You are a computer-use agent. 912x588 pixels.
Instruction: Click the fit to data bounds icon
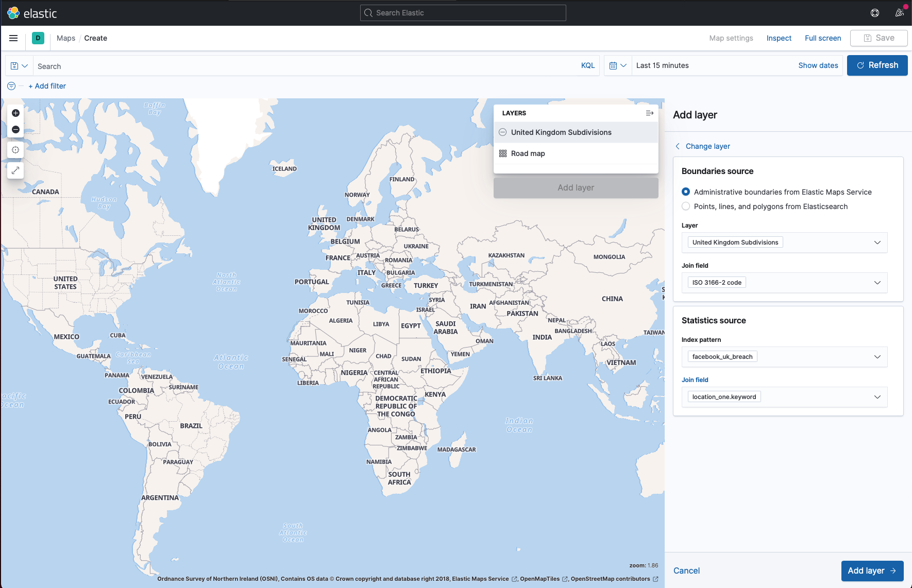point(15,150)
